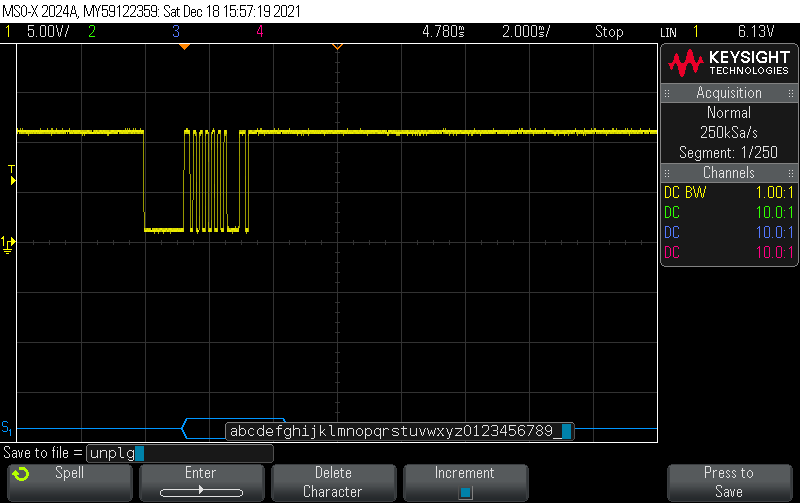Select channel 4 indicator in top bar
Image resolution: width=800 pixels, height=503 pixels.
260,32
